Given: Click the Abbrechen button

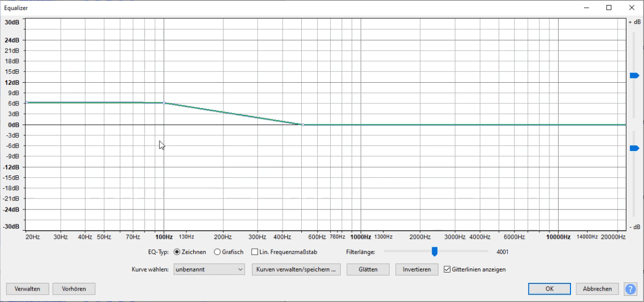Looking at the screenshot, I should (x=597, y=289).
